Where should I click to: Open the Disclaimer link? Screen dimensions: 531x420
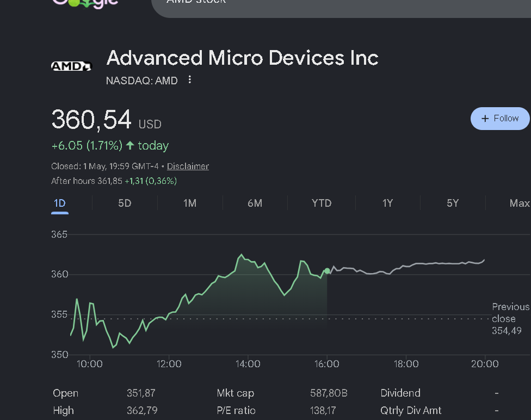188,166
